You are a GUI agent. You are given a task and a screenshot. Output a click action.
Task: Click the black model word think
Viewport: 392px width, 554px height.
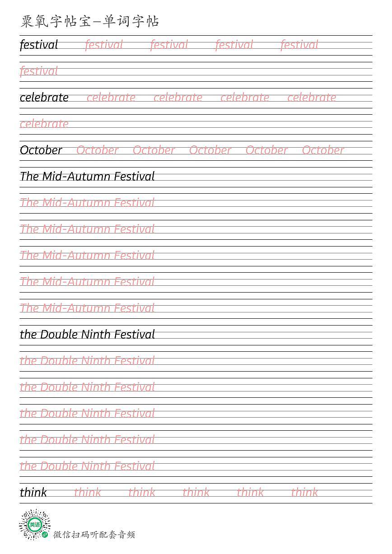(x=33, y=492)
